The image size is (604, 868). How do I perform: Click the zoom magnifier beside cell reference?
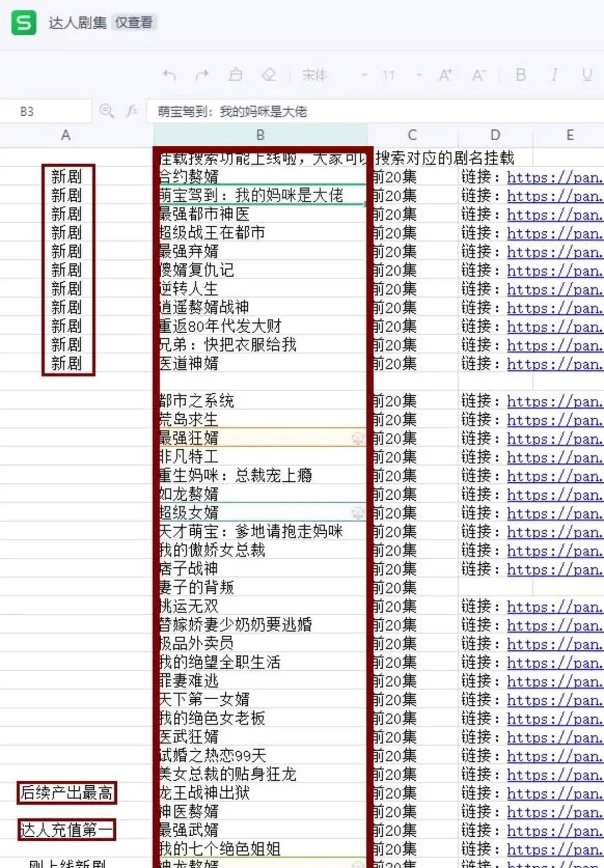click(106, 111)
